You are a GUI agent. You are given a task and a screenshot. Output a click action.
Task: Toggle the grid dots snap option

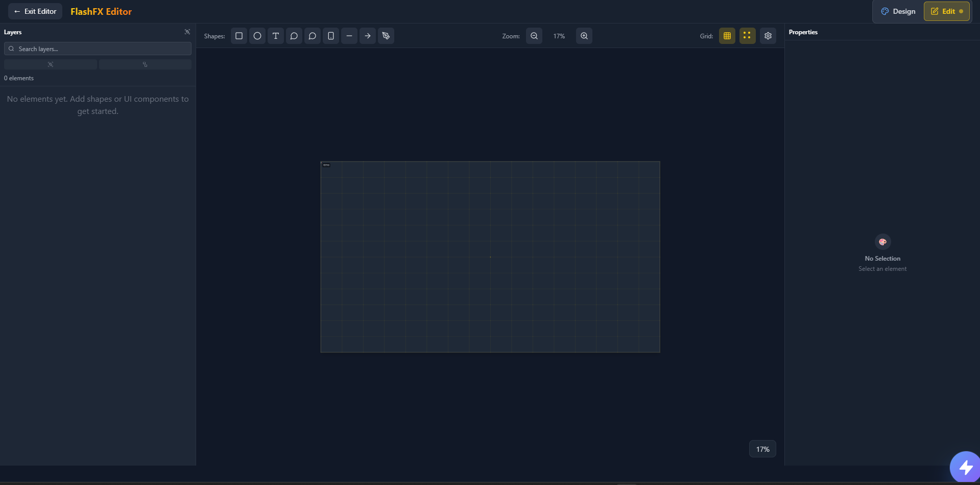click(x=747, y=36)
